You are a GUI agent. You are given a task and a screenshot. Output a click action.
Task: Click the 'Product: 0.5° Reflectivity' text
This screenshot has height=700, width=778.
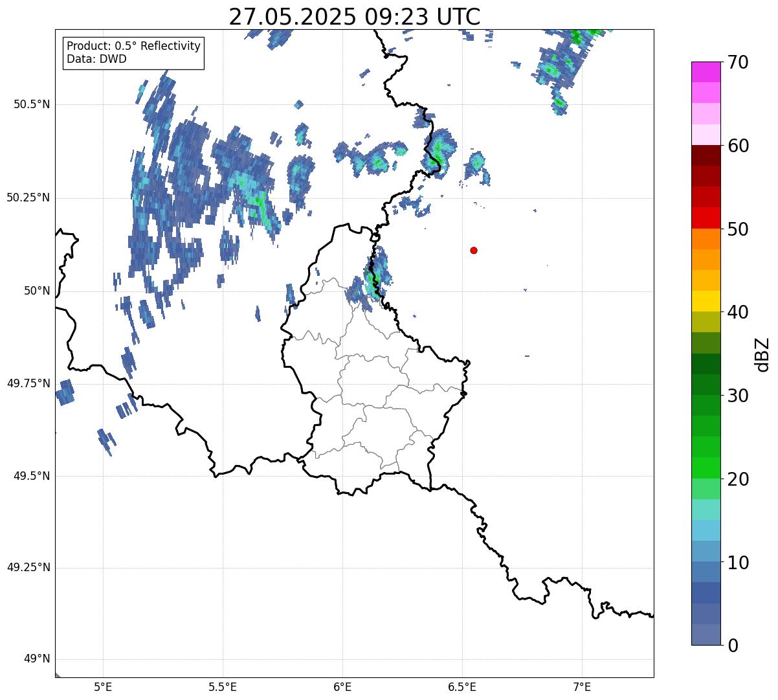(x=133, y=47)
